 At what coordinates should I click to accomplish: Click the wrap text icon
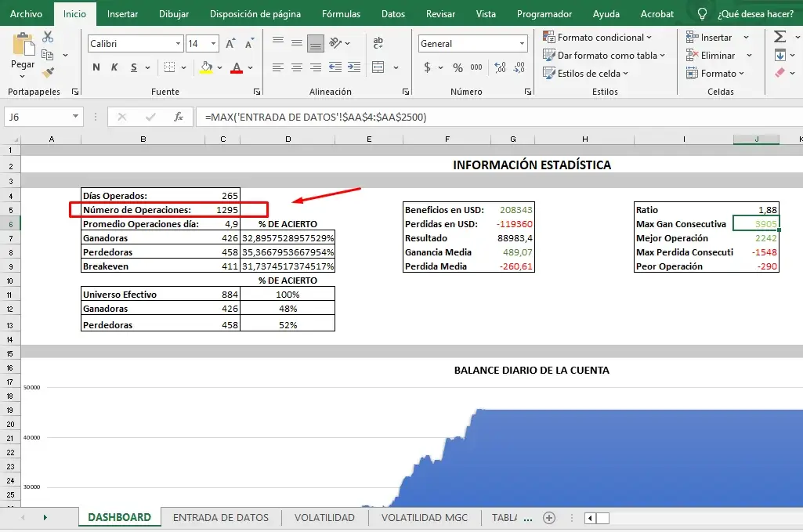[378, 43]
